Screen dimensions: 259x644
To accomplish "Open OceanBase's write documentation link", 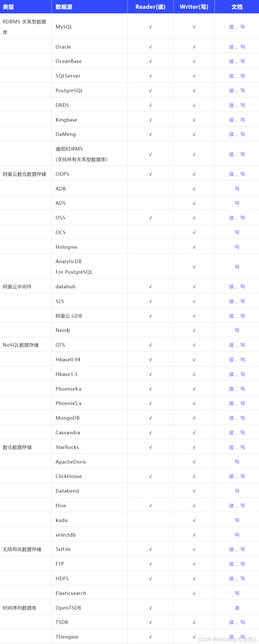I will pos(243,61).
